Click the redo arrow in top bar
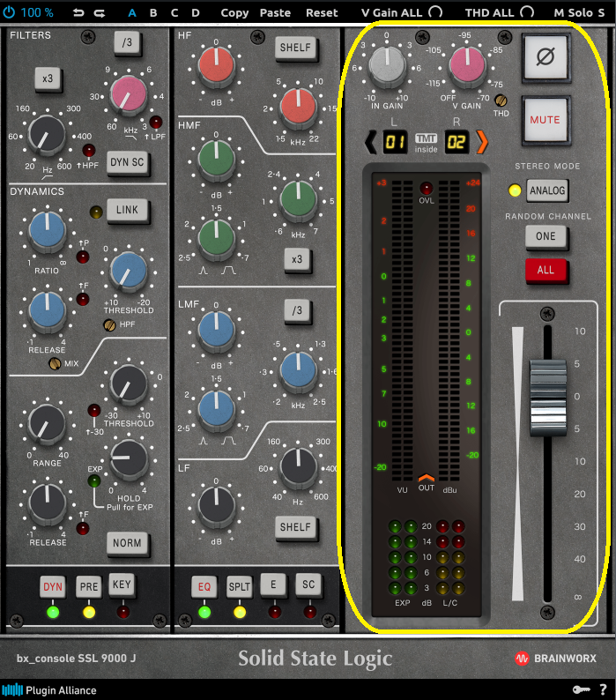Viewport: 616px width, 700px height. click(x=100, y=12)
